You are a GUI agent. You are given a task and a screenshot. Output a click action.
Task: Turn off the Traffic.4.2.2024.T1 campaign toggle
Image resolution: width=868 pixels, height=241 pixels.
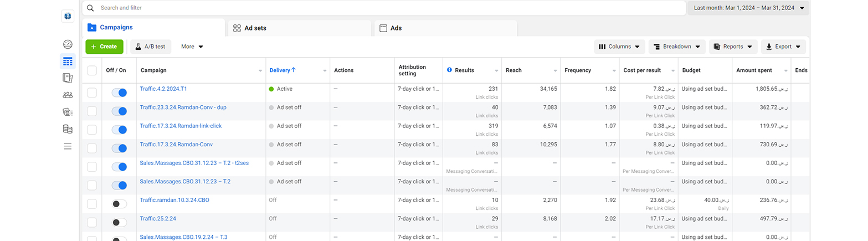point(119,93)
